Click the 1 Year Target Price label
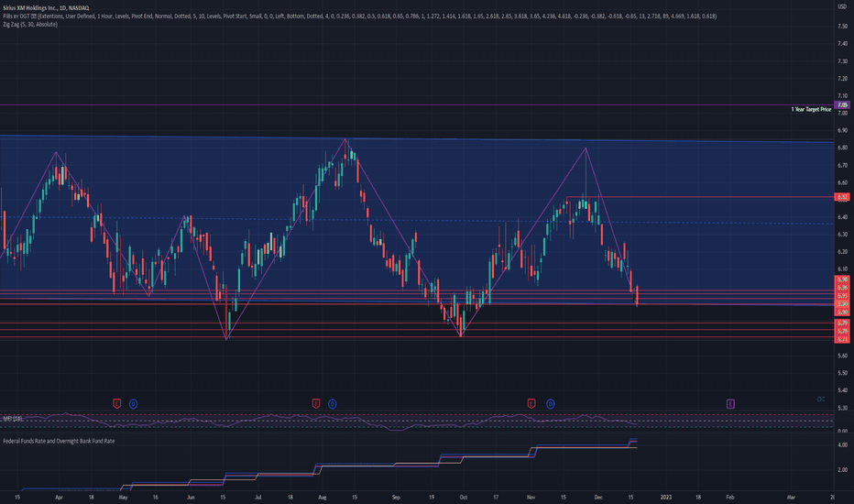854x504 pixels. 811,110
